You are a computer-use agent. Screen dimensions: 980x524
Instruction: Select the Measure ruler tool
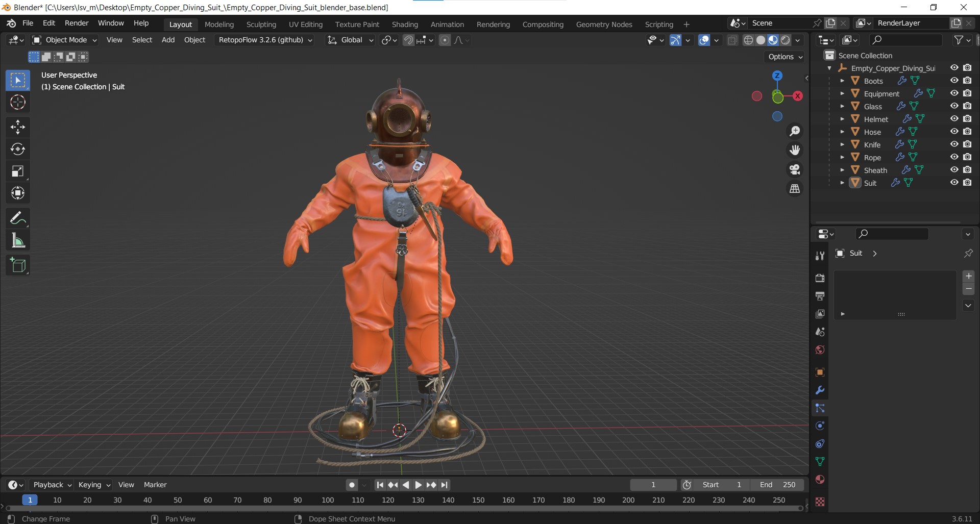(x=18, y=240)
